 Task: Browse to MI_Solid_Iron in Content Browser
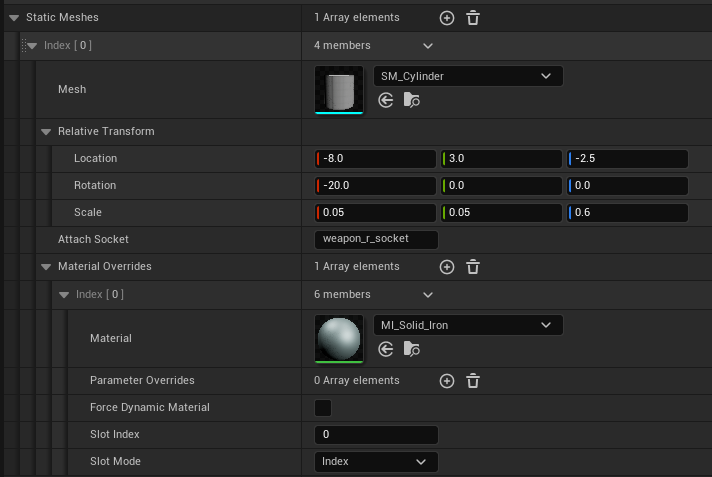coord(411,349)
